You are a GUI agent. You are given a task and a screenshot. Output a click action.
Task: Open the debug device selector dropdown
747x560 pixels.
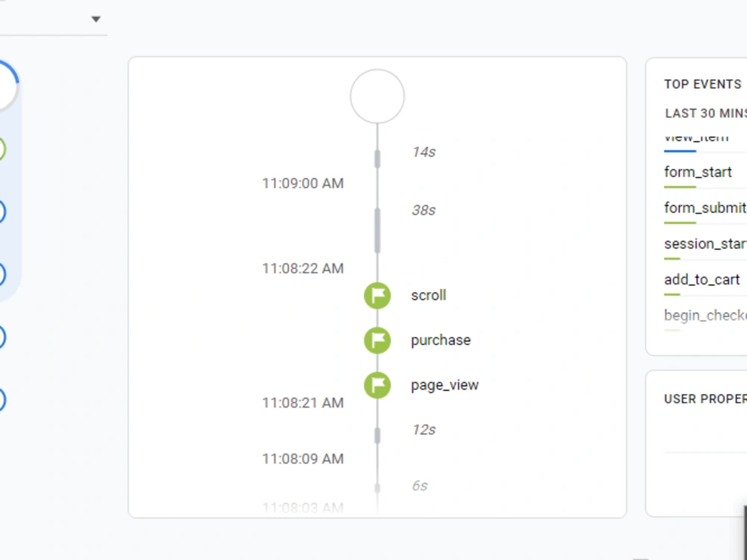point(96,19)
